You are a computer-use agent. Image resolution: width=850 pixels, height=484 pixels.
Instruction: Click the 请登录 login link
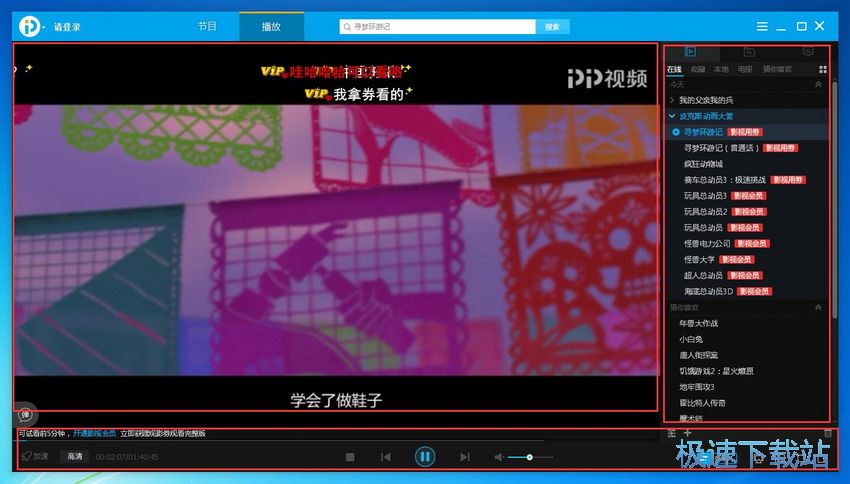click(x=67, y=27)
